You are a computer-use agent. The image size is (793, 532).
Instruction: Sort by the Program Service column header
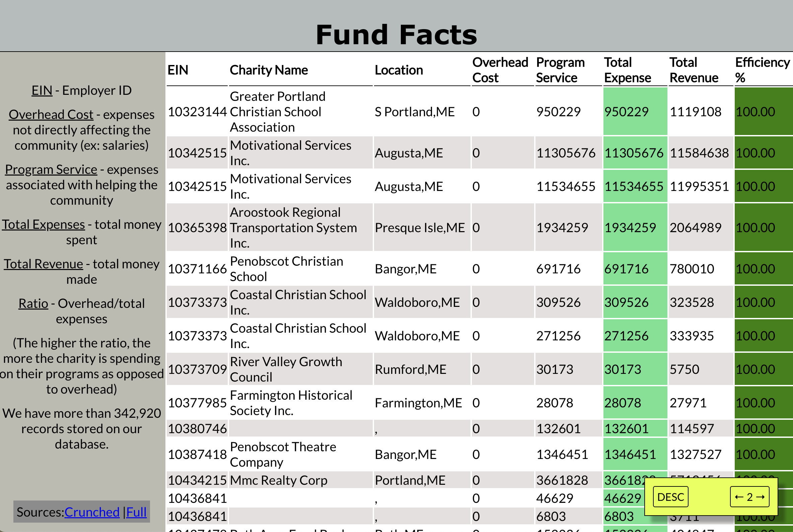(560, 70)
